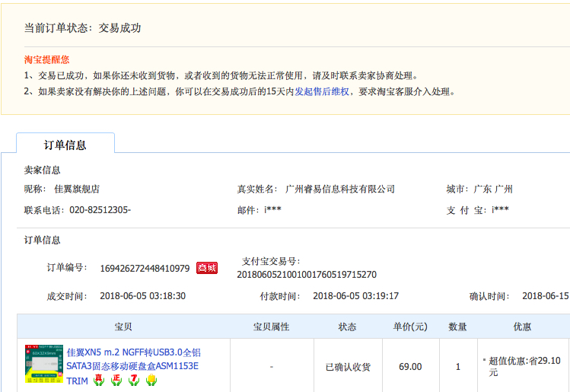The width and height of the screenshot is (570, 392).
Task: Click the yellow shopping bag service icon
Action: click(x=151, y=380)
